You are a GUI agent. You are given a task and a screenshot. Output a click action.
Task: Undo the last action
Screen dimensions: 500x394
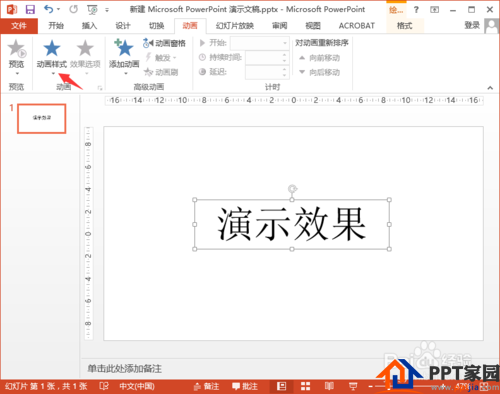(49, 9)
